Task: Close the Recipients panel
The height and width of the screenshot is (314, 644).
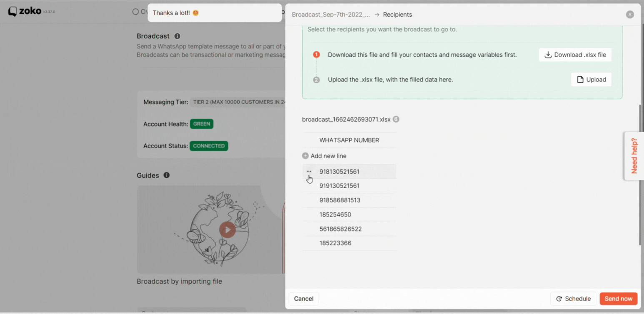Action: (x=630, y=15)
